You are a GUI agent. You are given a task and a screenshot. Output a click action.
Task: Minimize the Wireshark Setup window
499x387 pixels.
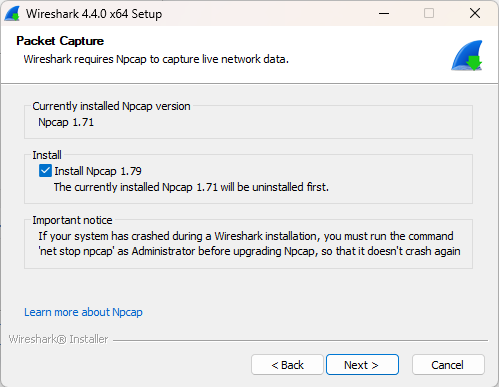click(384, 14)
